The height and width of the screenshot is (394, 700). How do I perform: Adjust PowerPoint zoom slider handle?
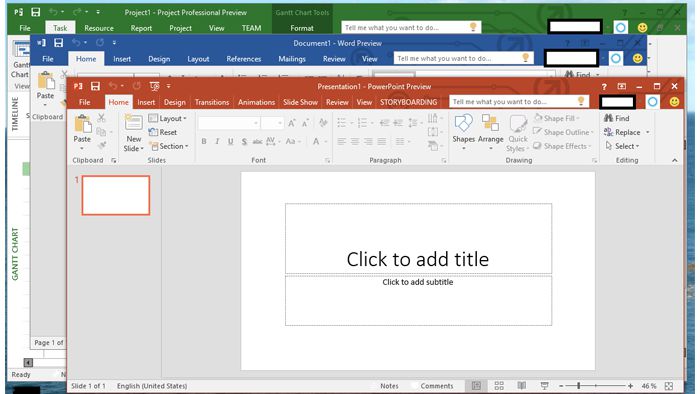tap(579, 386)
